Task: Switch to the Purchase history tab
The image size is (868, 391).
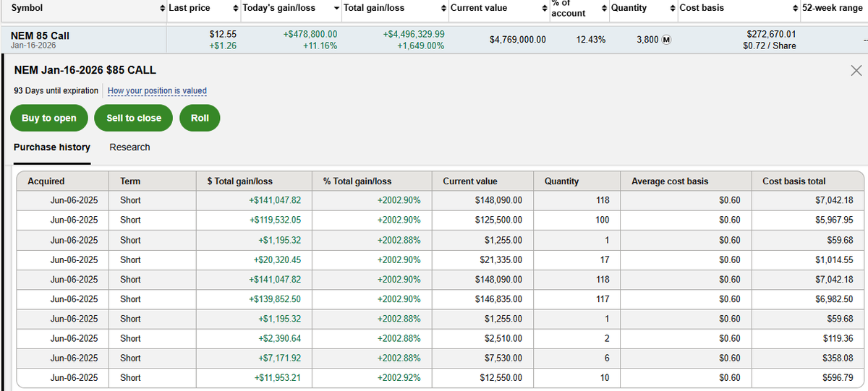Action: coord(52,147)
